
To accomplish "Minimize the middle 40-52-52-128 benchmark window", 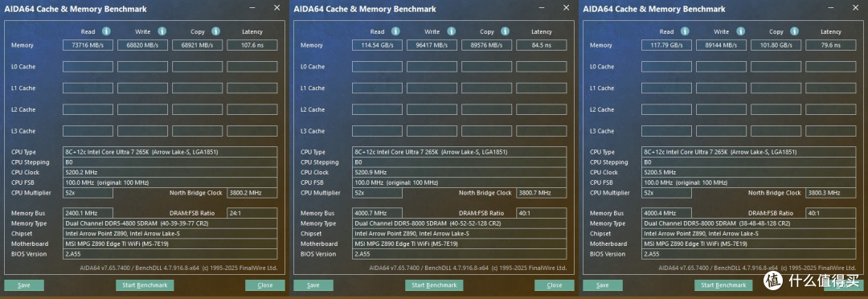I will click(x=542, y=8).
